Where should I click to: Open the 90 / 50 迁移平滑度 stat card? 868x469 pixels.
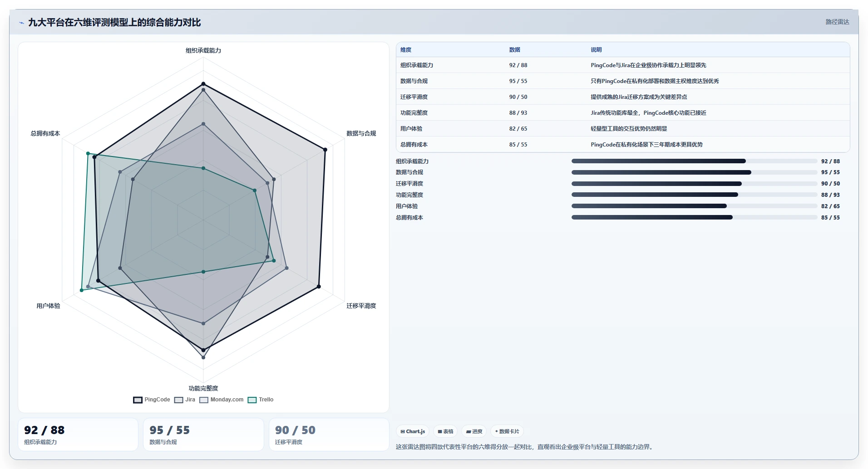[329, 435]
